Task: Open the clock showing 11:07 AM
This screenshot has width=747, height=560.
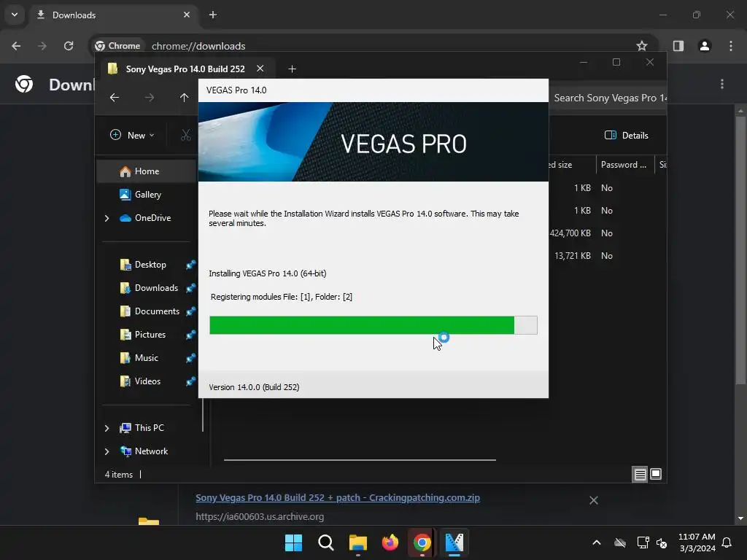Action: 697,542
